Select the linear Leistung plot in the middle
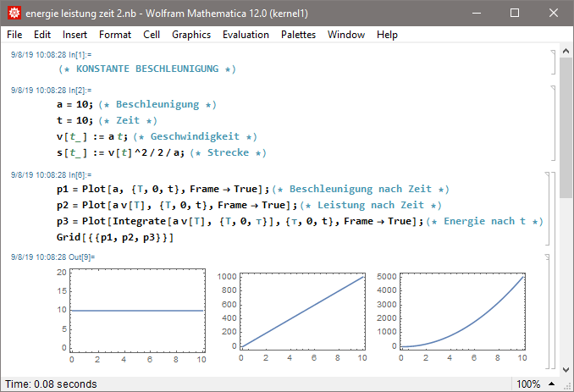 pyautogui.click(x=303, y=311)
